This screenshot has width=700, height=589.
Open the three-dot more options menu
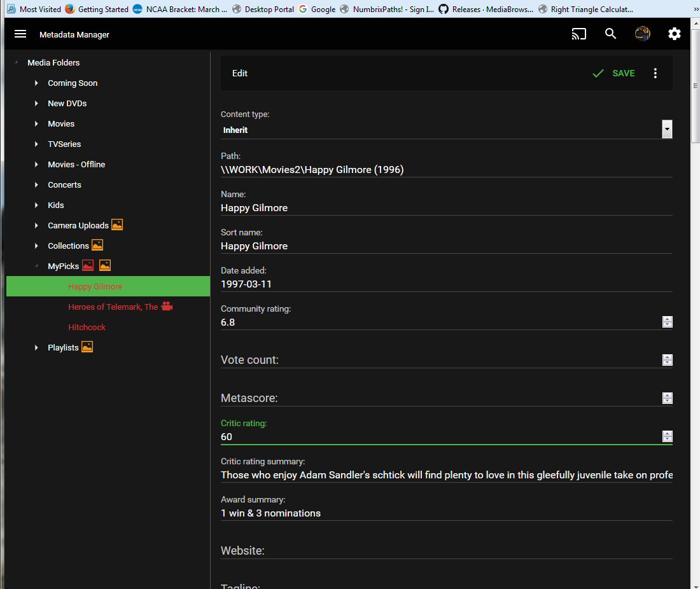(655, 73)
